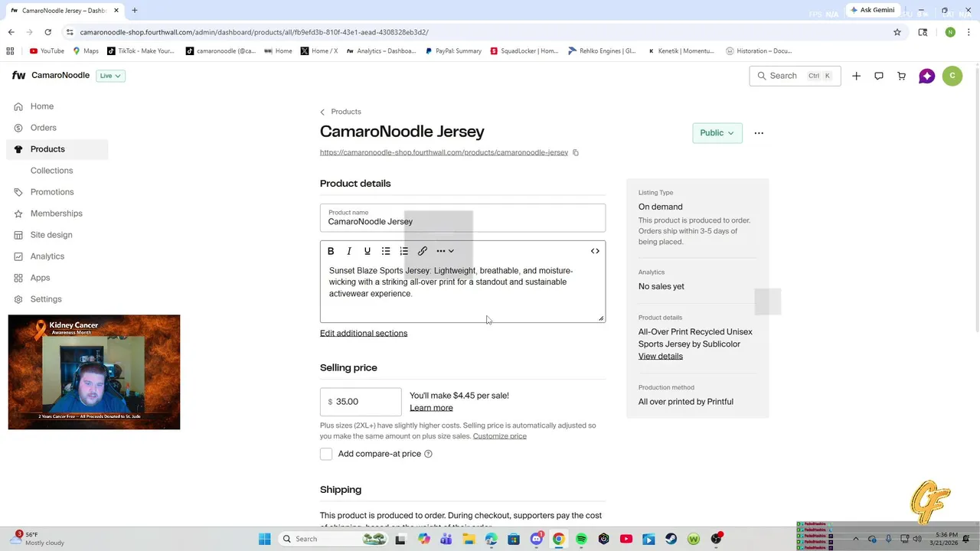Screen dimensions: 980x551
Task: Open Settings in the sidebar
Action: pos(57,299)
